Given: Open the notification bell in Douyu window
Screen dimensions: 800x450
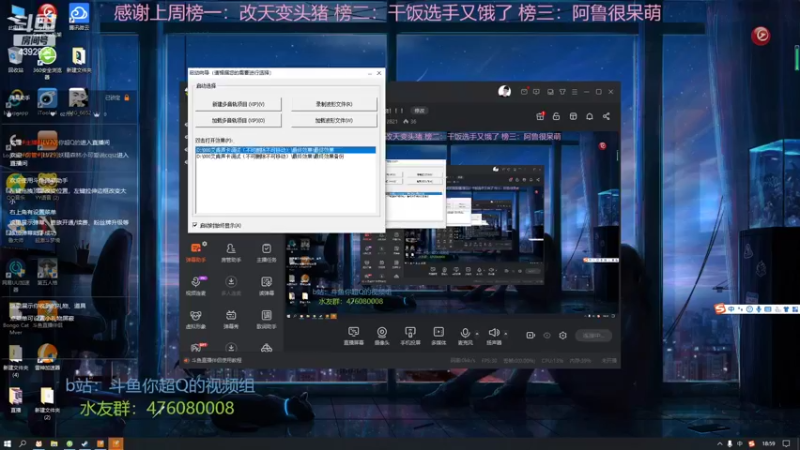Looking at the screenshot, I should tap(589, 116).
